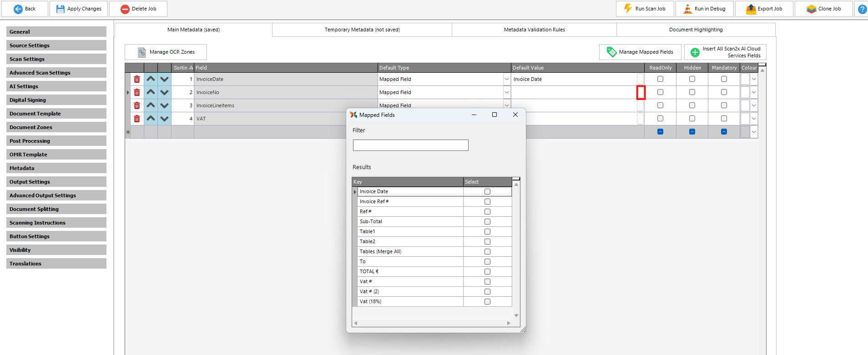Enable ReadOnly for the InvoiceDate field
The height and width of the screenshot is (355, 868).
pos(660,79)
